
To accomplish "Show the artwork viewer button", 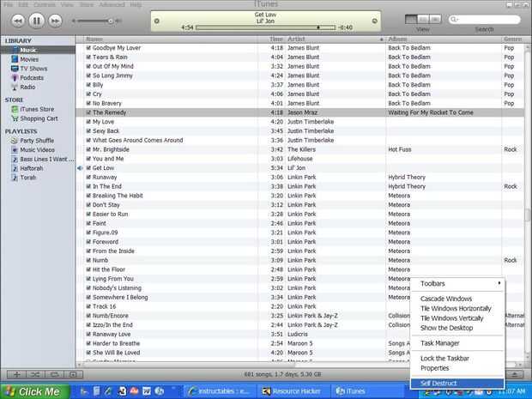I will point(73,375).
